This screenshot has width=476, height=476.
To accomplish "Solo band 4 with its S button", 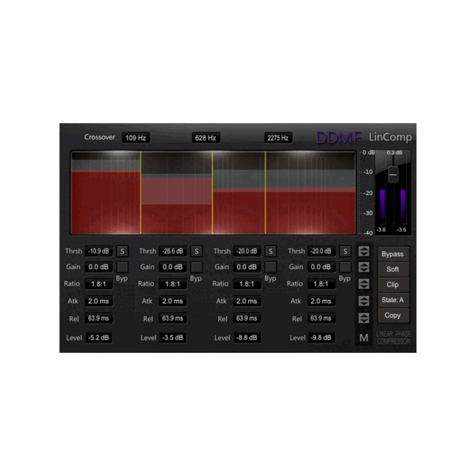I will (345, 251).
